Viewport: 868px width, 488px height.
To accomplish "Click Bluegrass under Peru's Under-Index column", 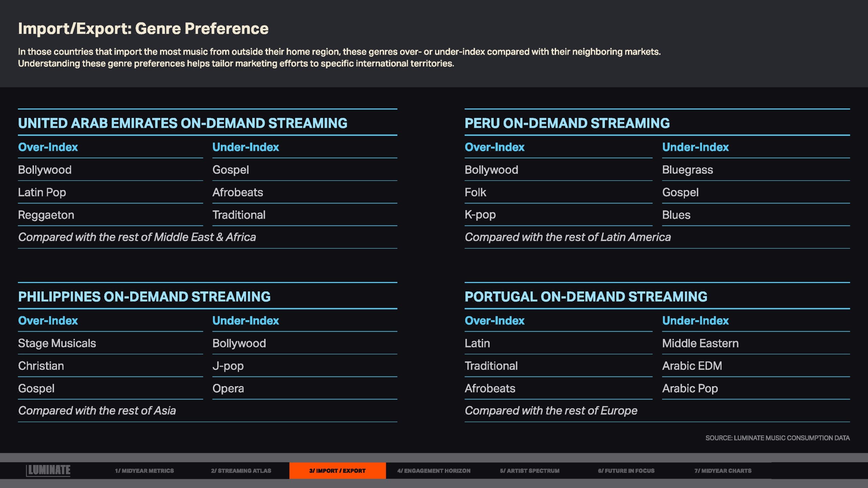I will click(687, 170).
